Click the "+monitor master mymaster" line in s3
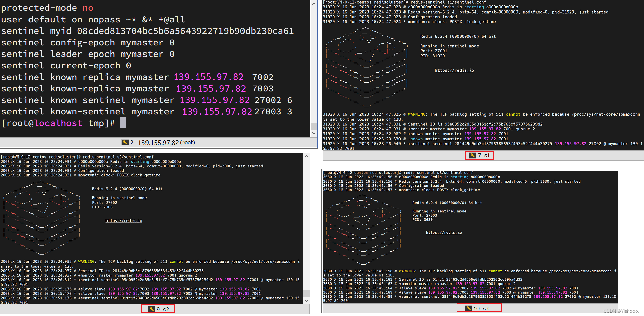 [419, 284]
